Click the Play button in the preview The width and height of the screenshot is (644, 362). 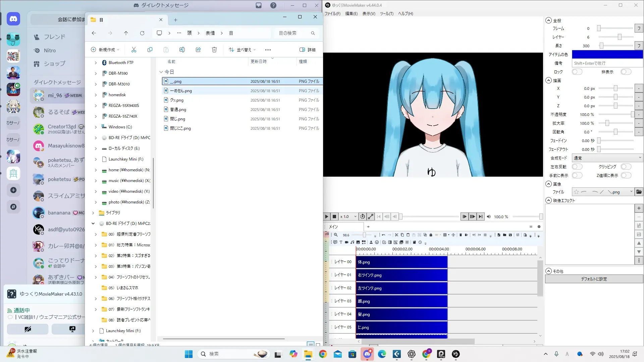pyautogui.click(x=326, y=217)
